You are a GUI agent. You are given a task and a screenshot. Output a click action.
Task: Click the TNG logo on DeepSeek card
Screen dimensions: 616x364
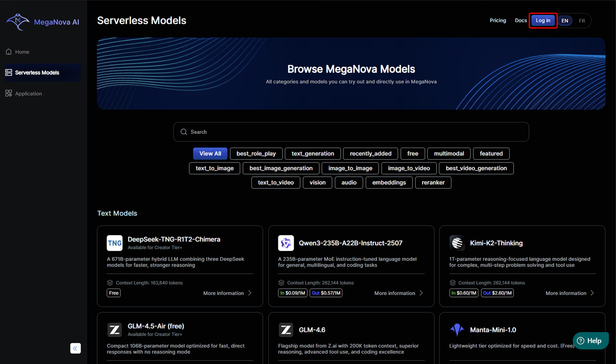coord(115,243)
